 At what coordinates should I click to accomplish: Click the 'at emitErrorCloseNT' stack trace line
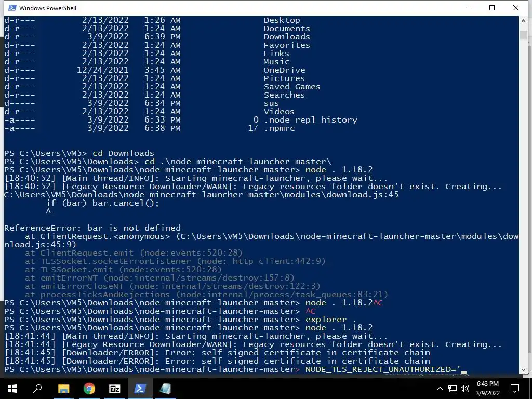click(172, 286)
